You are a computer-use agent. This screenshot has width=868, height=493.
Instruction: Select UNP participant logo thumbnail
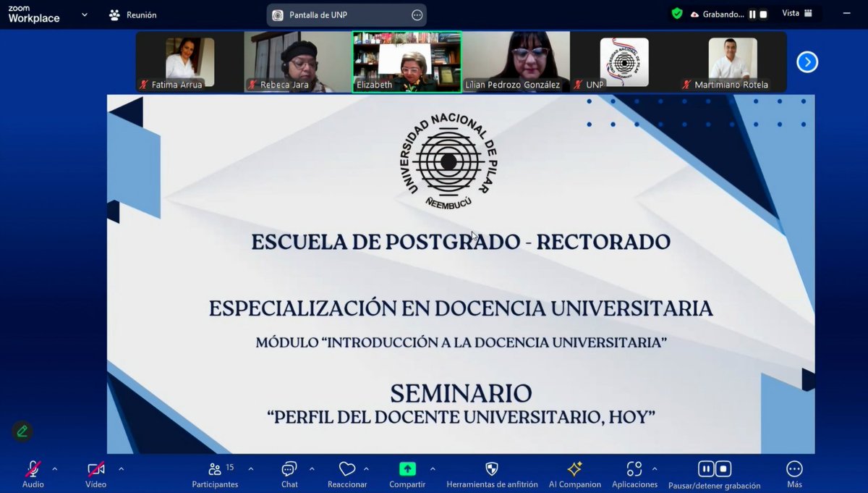click(x=624, y=62)
